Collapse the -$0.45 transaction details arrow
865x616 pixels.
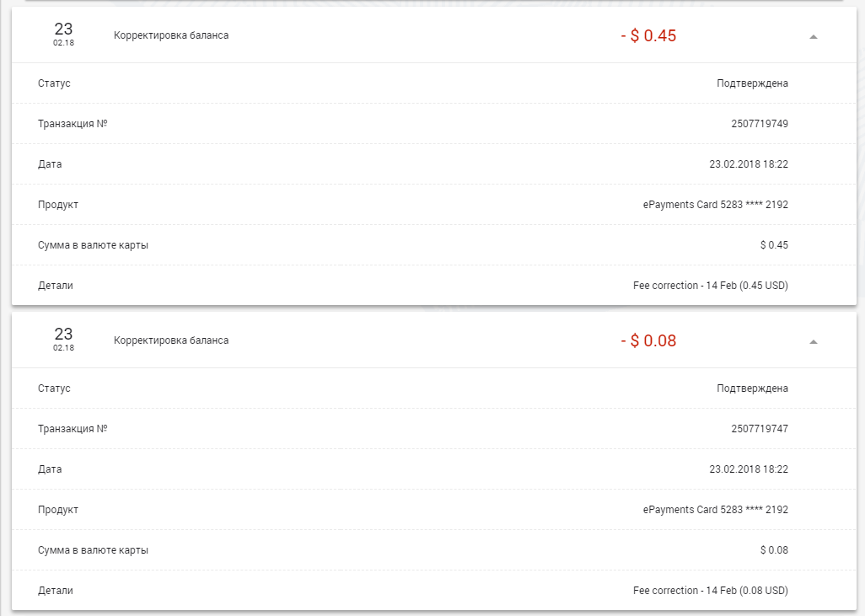813,36
